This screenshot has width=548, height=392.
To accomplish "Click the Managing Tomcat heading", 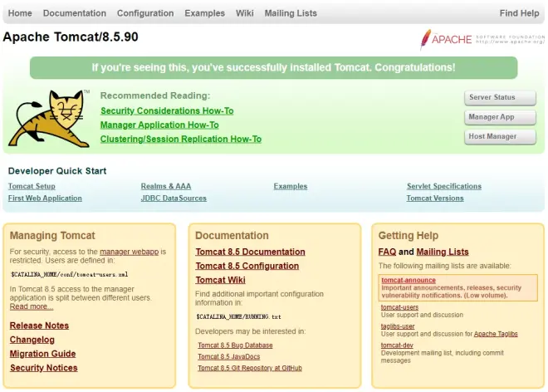I will pos(52,236).
